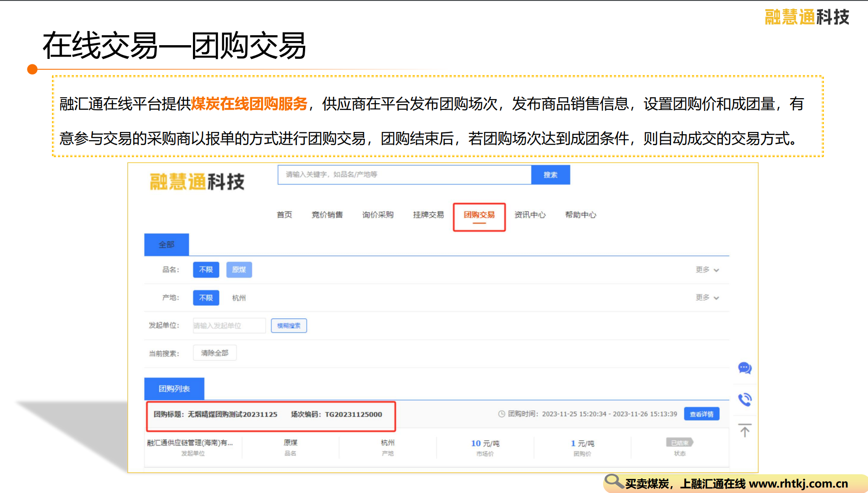Open the 帮助中心 menu item
The width and height of the screenshot is (868, 493).
581,215
